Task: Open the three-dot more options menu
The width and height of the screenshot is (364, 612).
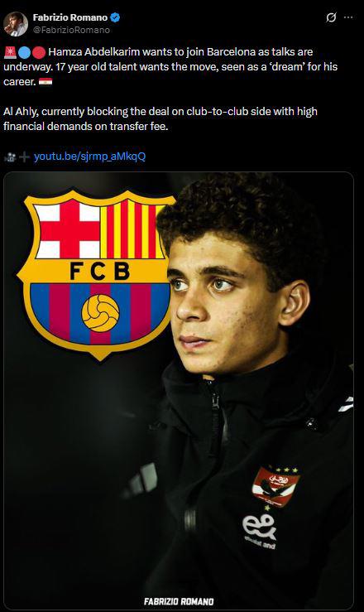Action: [348, 17]
